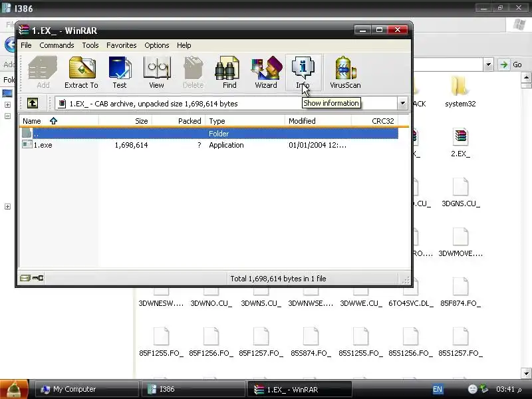Sort by the Size column header
Viewport: 532px width, 399px height.
[125, 121]
